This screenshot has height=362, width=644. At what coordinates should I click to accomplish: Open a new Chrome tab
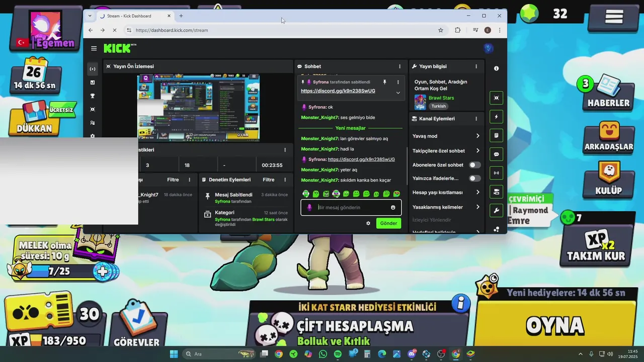click(181, 16)
